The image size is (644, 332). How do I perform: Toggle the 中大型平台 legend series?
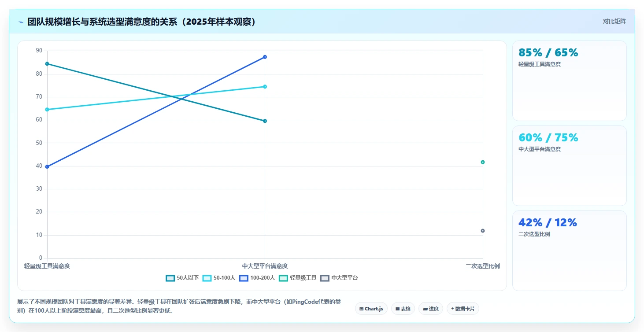point(339,278)
